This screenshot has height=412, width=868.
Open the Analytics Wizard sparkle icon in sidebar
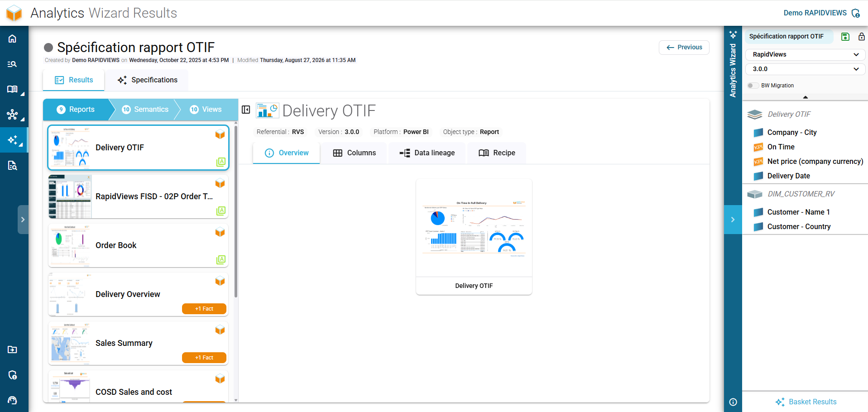pyautogui.click(x=12, y=140)
